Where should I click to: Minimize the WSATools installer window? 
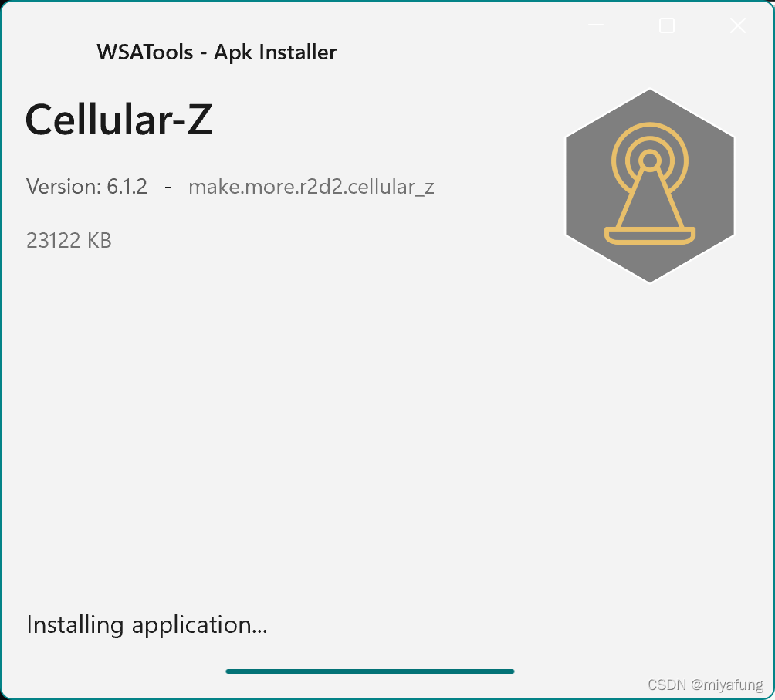coord(596,25)
